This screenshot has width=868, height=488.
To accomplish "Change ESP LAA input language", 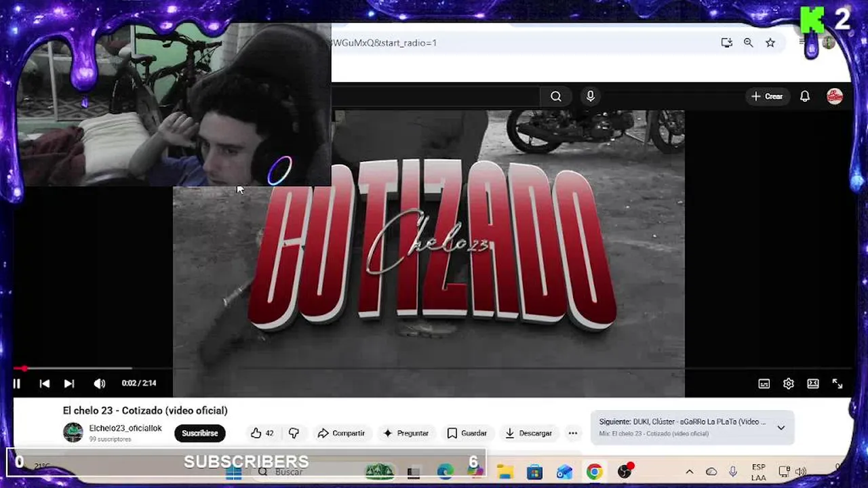I will tap(759, 472).
